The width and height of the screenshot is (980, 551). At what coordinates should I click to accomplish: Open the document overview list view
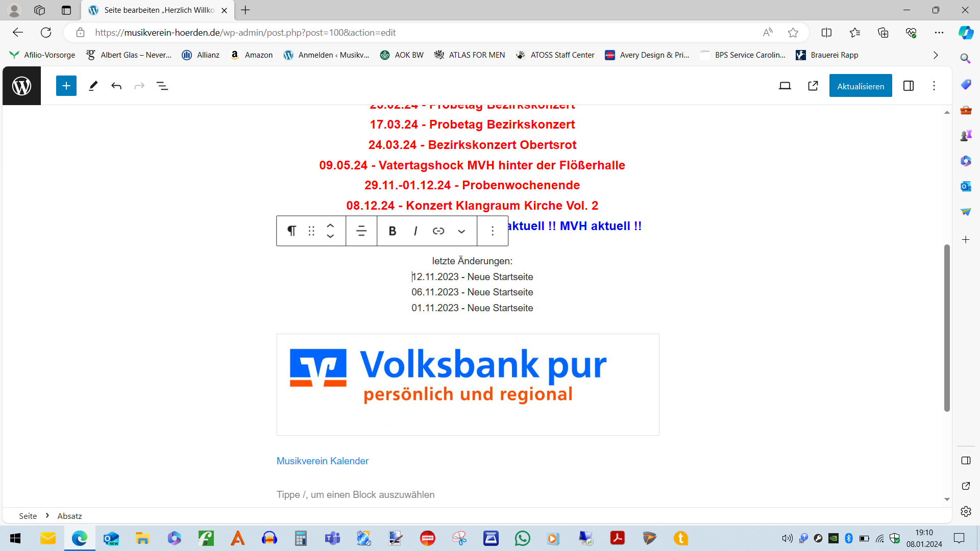coord(162,86)
